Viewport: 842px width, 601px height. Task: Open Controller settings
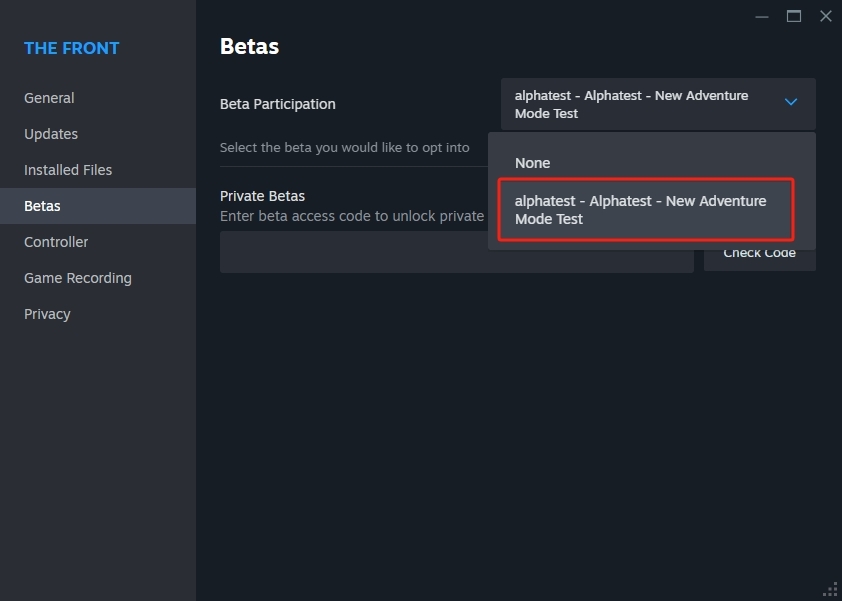(x=56, y=242)
